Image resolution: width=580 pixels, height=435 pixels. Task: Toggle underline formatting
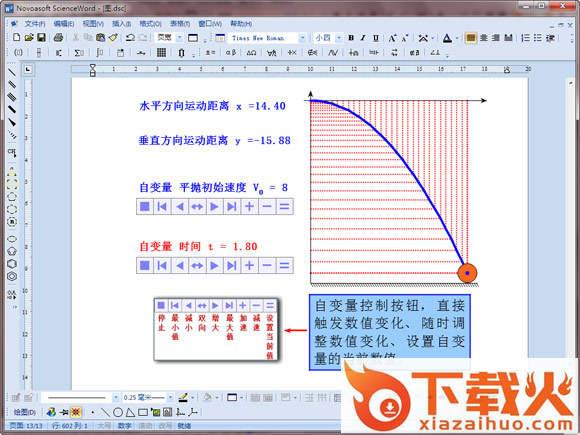pyautogui.click(x=376, y=38)
